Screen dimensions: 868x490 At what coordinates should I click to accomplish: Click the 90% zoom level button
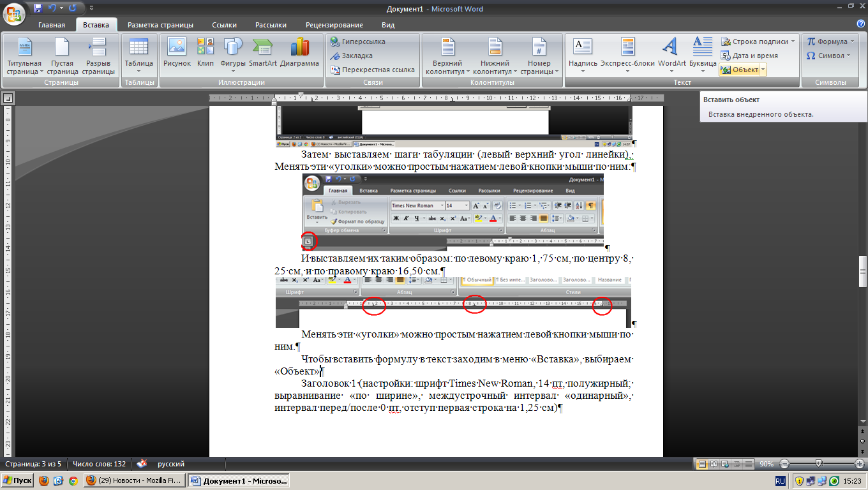tap(767, 464)
